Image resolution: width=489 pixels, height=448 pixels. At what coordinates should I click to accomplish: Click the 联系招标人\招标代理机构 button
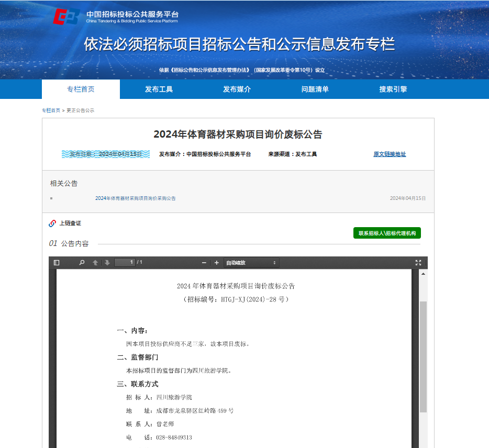[387, 233]
